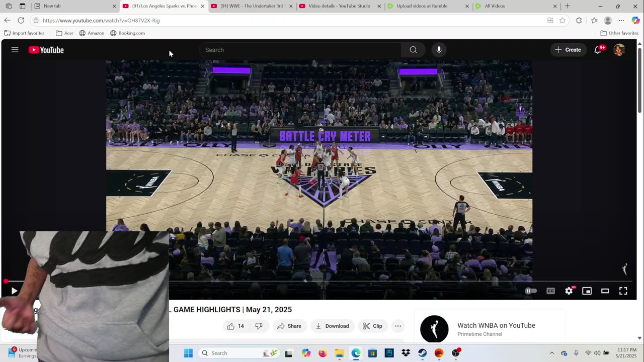Open browser Settings and more menu

(x=621, y=21)
